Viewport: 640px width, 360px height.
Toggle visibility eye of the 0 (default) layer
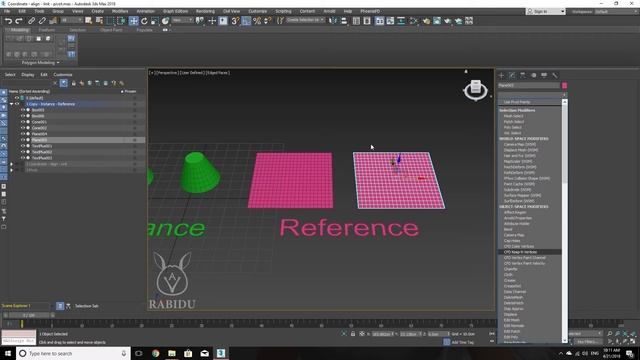(17, 98)
